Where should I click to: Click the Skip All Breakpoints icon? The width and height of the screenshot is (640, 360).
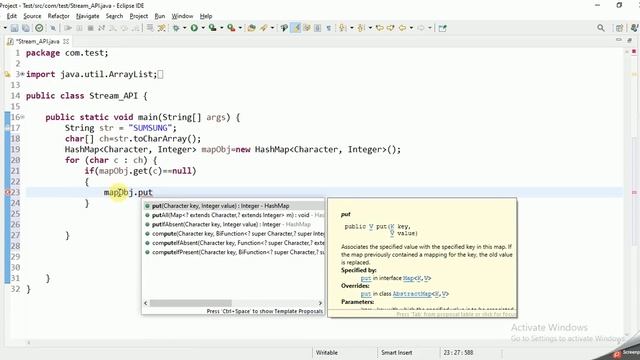(53, 28)
